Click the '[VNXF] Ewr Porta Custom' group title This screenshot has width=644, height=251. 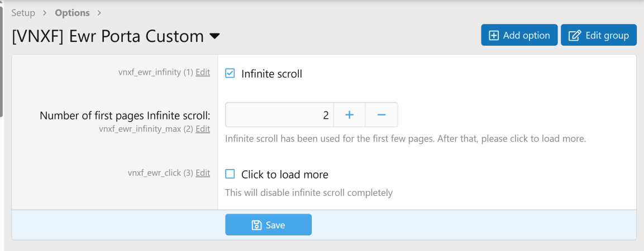(x=108, y=36)
